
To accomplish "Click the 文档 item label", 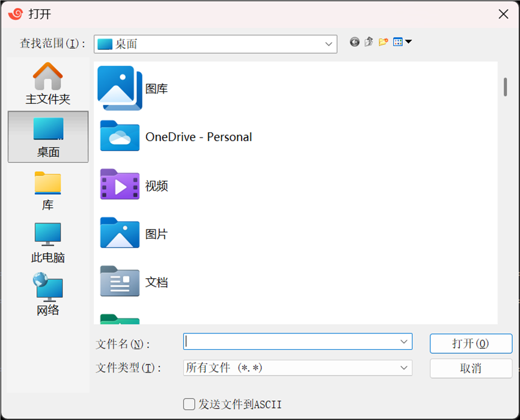I will [x=156, y=282].
